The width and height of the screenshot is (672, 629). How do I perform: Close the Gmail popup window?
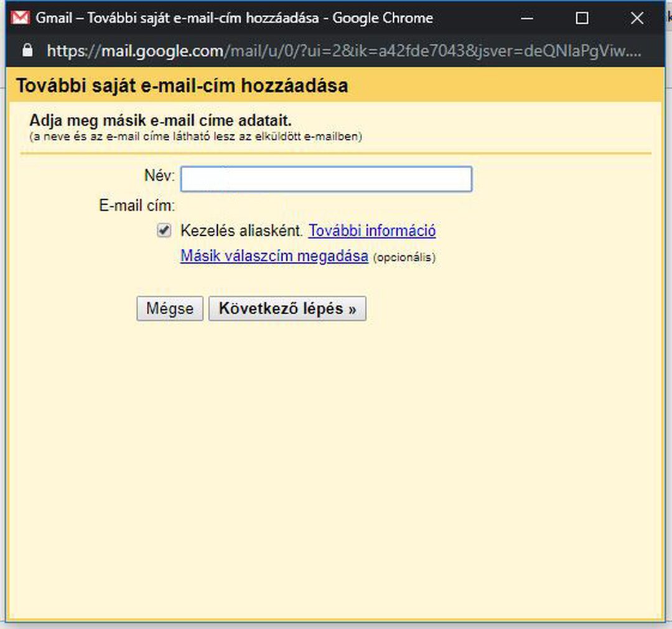(637, 18)
